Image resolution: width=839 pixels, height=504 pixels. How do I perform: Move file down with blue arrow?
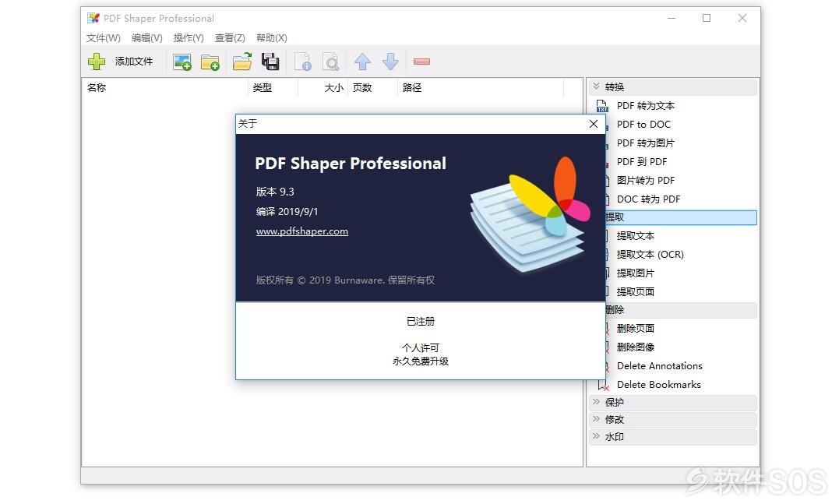[x=390, y=62]
